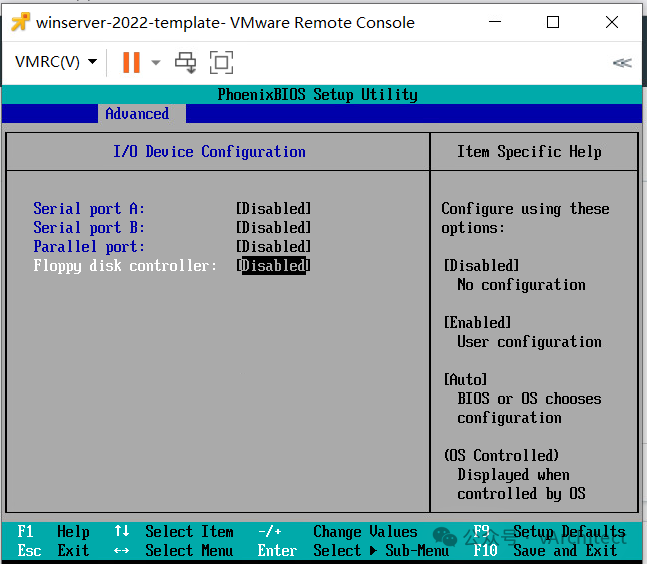Click the Change Values hint

[x=338, y=531]
